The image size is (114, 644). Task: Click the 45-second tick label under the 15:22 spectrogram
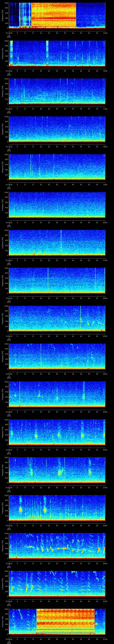click(81, 336)
